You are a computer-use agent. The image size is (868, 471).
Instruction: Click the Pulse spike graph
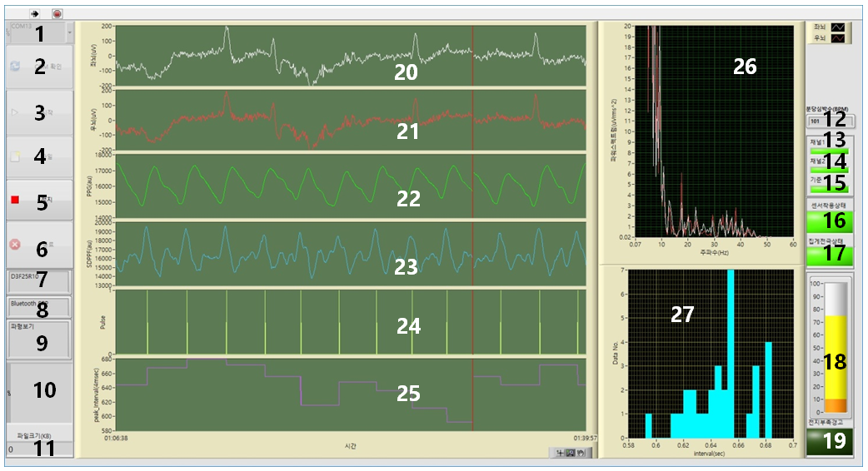coord(351,322)
